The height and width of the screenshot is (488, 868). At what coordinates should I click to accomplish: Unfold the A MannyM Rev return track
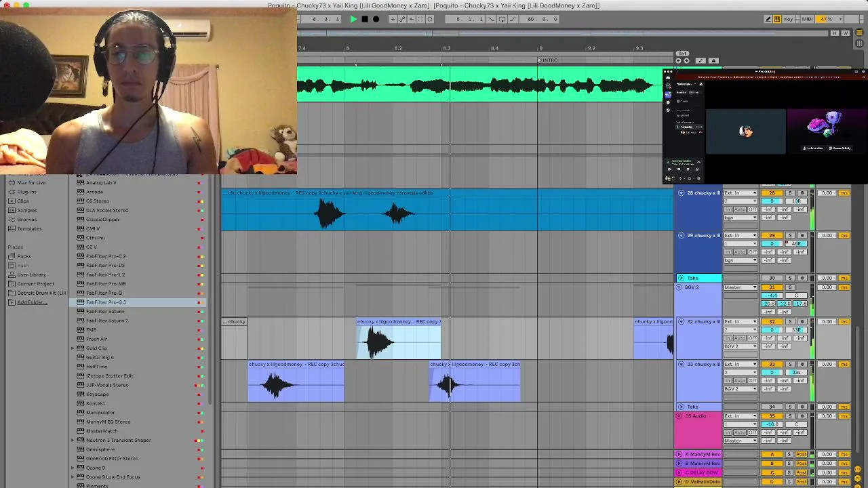click(x=679, y=454)
